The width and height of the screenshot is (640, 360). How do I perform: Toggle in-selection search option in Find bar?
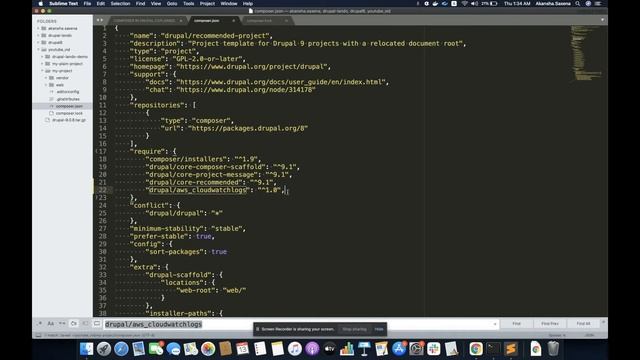[85, 324]
